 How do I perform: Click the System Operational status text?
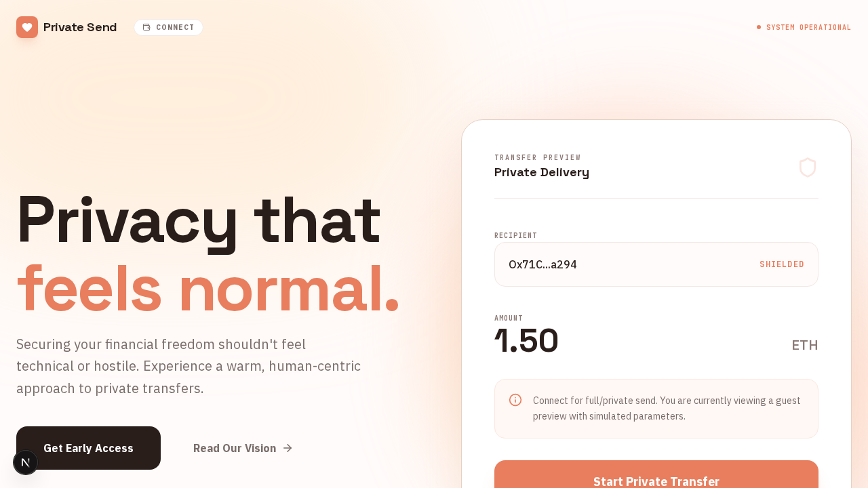point(808,27)
